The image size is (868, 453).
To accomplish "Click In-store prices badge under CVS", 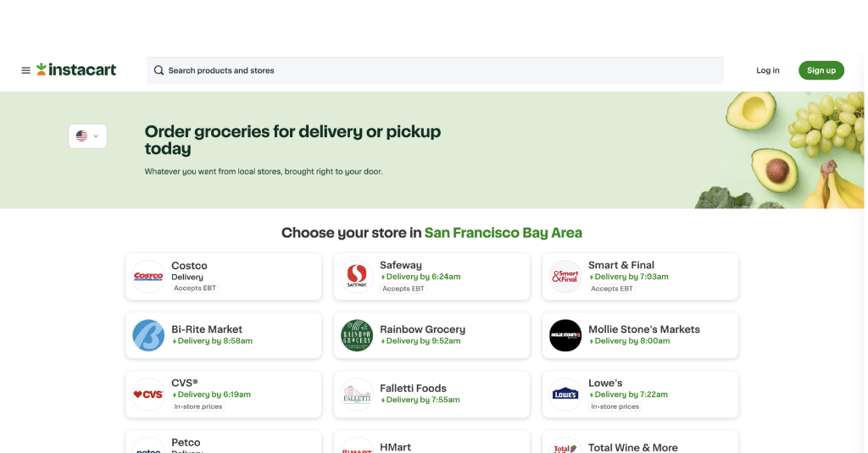I will (198, 406).
